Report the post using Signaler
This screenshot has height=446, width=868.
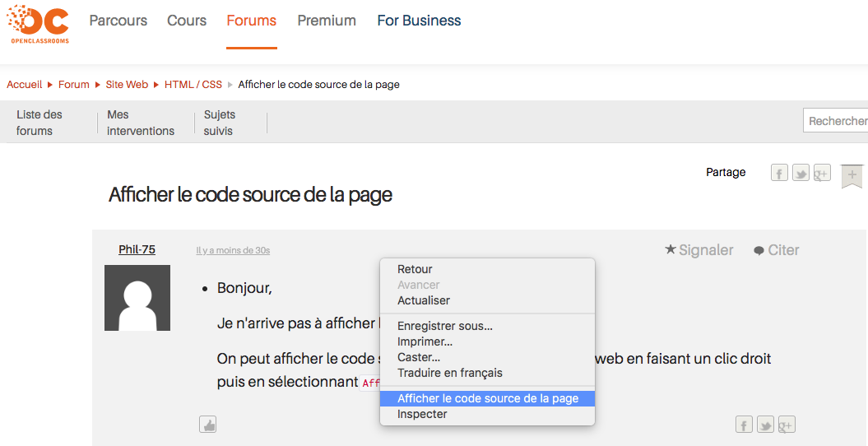(699, 250)
